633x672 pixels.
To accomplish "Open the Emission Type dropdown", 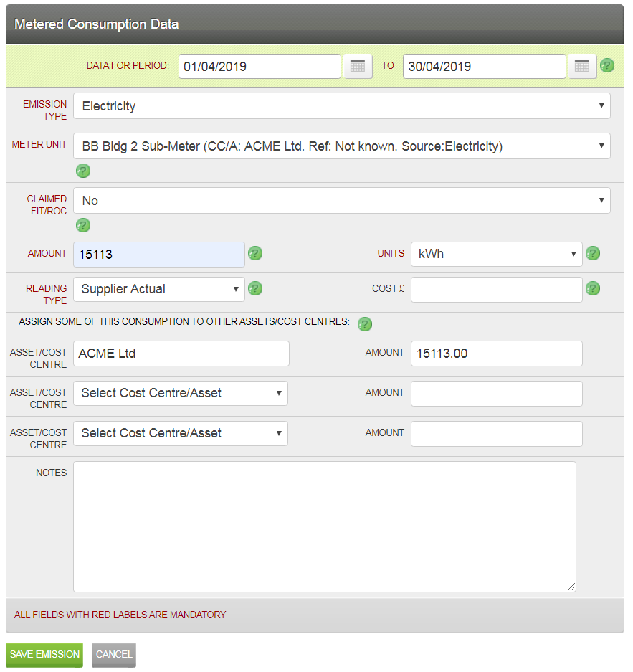I will [342, 106].
